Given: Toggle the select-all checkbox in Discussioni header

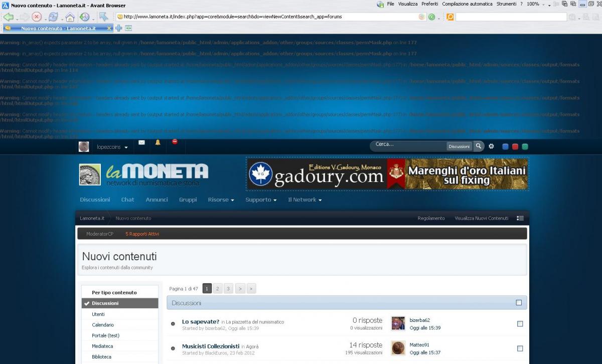Looking at the screenshot, I should pyautogui.click(x=519, y=303).
